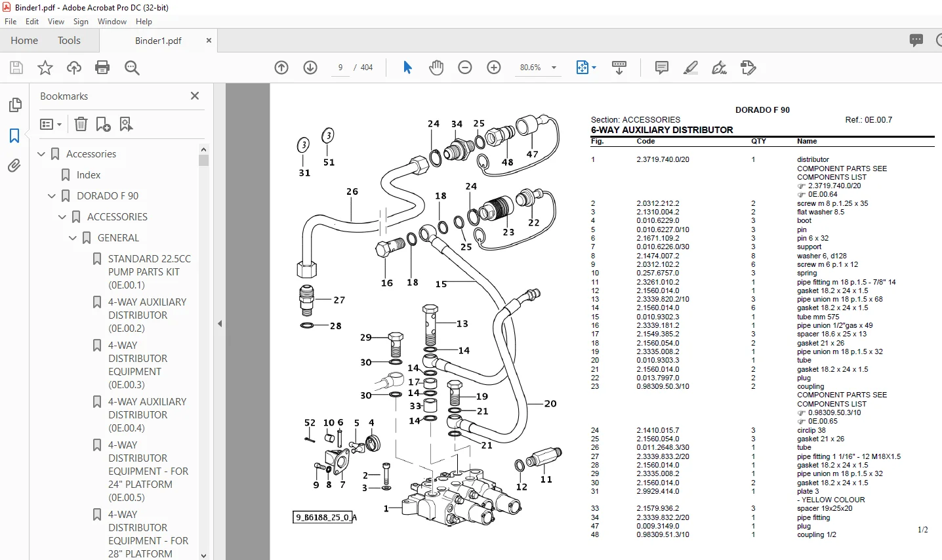Collapse the left navigation pane arrow

point(220,323)
